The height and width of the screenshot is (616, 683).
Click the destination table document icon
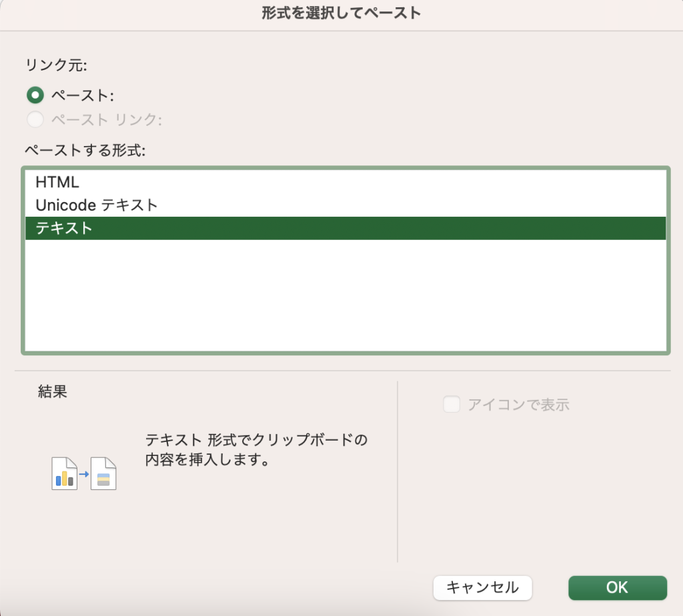103,473
